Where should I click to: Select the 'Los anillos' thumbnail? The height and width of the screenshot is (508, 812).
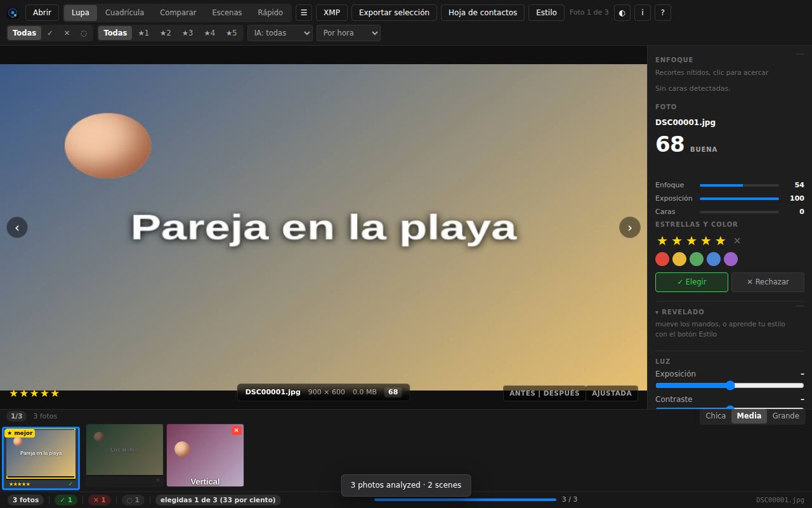(x=124, y=455)
